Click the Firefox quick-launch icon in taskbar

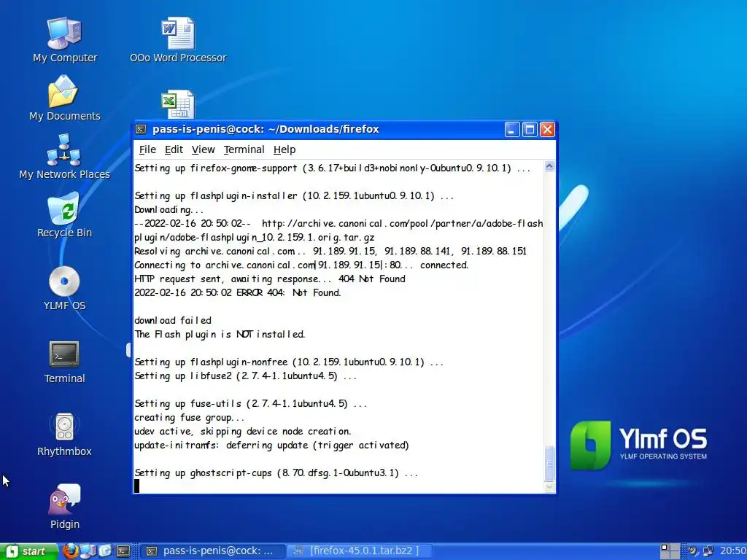(70, 551)
